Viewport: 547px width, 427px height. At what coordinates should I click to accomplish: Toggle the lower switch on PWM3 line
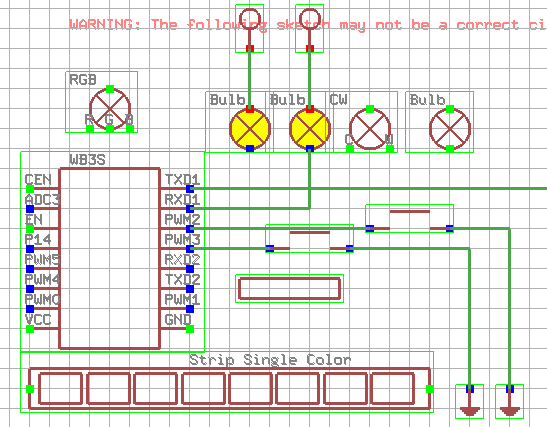pyautogui.click(x=310, y=239)
